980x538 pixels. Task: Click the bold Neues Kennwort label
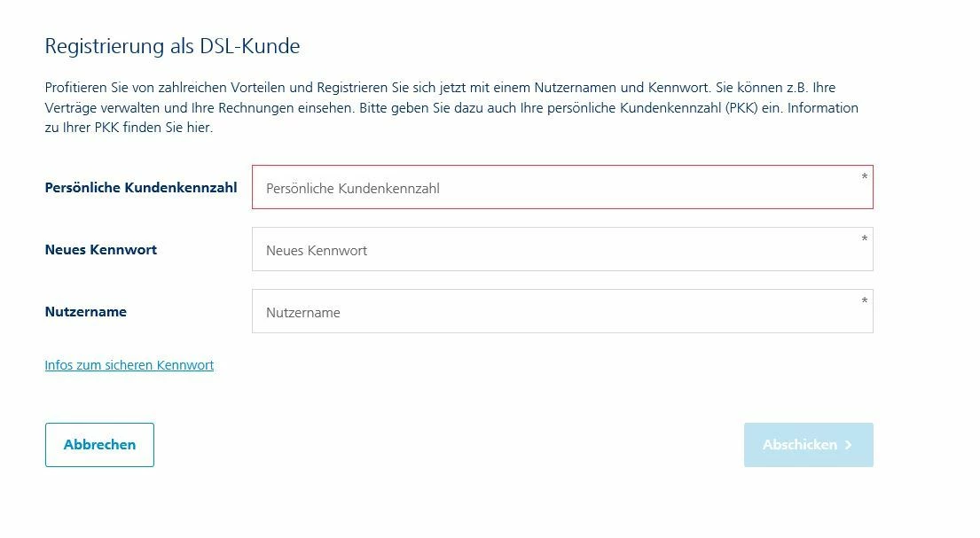point(101,250)
